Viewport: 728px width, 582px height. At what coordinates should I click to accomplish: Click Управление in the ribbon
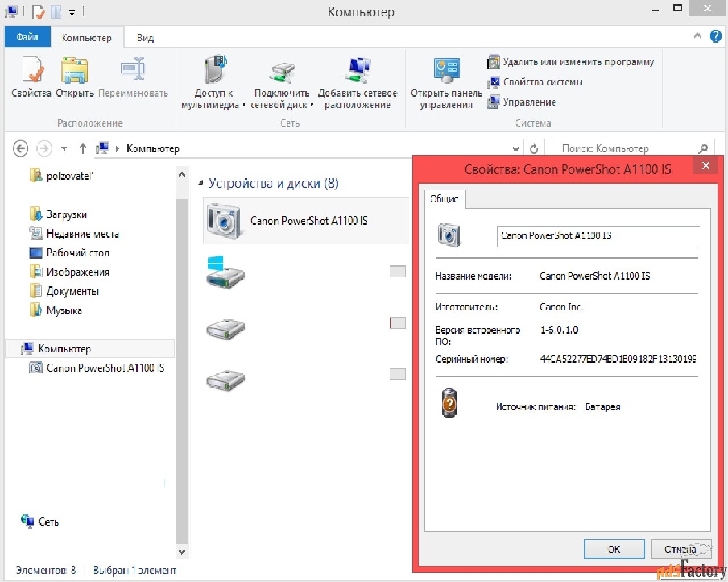coord(522,102)
